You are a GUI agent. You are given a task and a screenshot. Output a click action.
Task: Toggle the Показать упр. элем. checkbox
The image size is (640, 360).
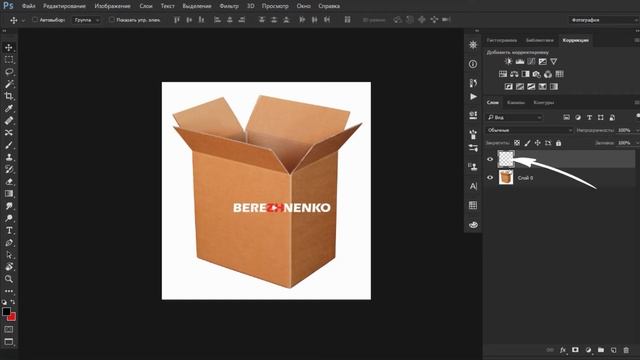tap(111, 20)
